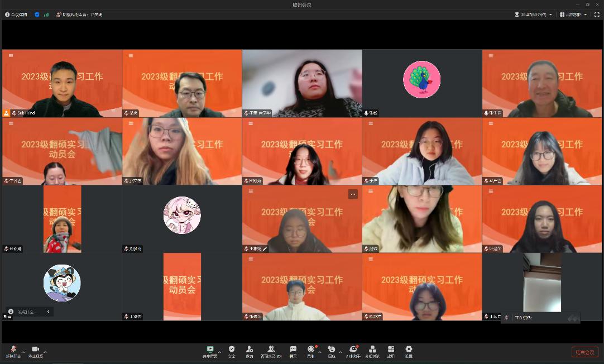Click the say something chat input box
This screenshot has width=604, height=364.
(29, 312)
